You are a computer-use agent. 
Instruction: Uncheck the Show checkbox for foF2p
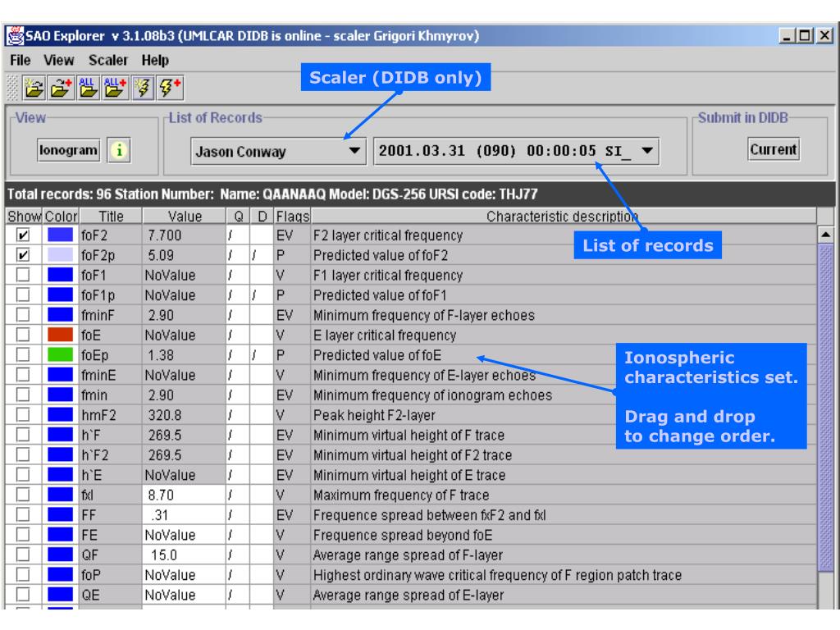point(23,255)
